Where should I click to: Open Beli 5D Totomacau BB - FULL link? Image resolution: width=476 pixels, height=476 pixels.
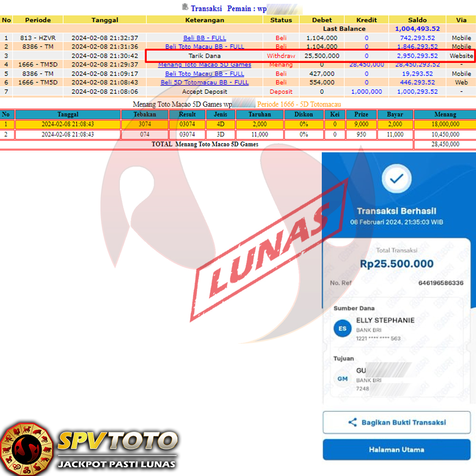click(205, 82)
